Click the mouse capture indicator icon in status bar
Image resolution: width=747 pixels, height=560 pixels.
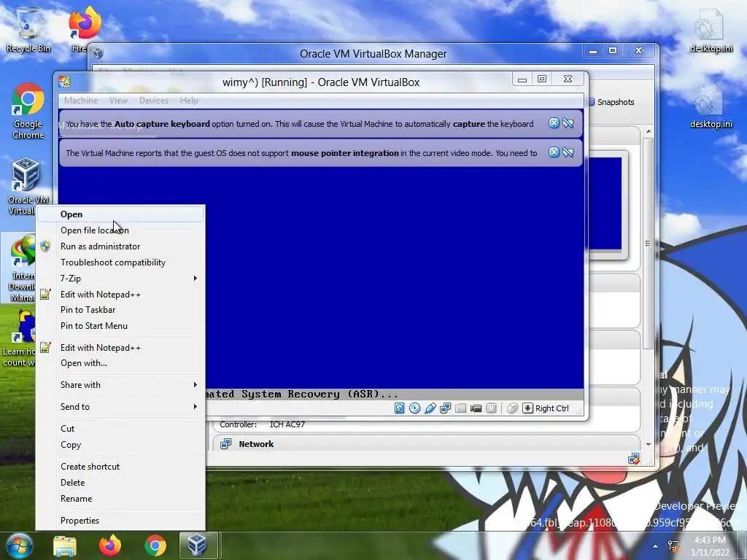click(512, 408)
